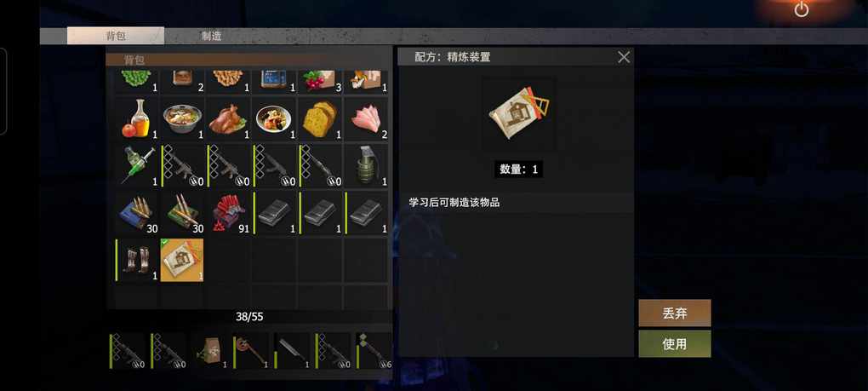
Task: Switch to the 制造 crafting tab
Action: click(x=211, y=36)
